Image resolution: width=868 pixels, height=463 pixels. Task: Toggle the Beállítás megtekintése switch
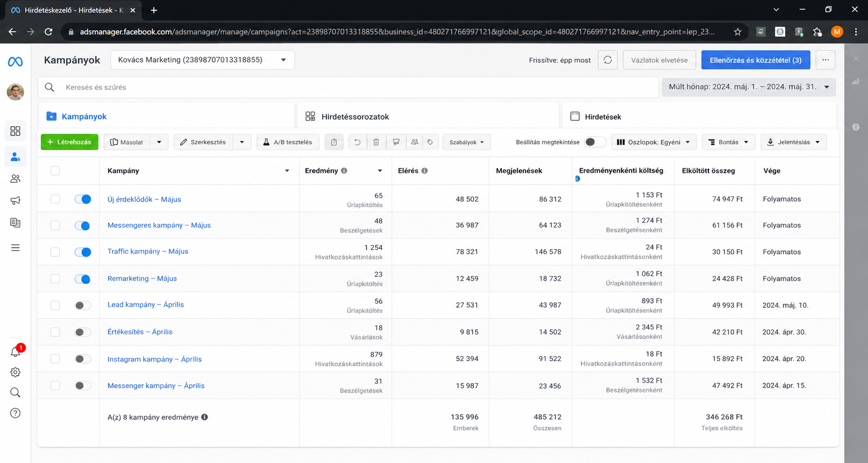(595, 142)
